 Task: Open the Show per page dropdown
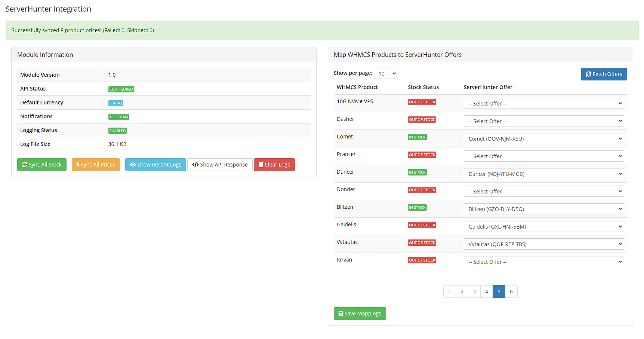coord(386,73)
